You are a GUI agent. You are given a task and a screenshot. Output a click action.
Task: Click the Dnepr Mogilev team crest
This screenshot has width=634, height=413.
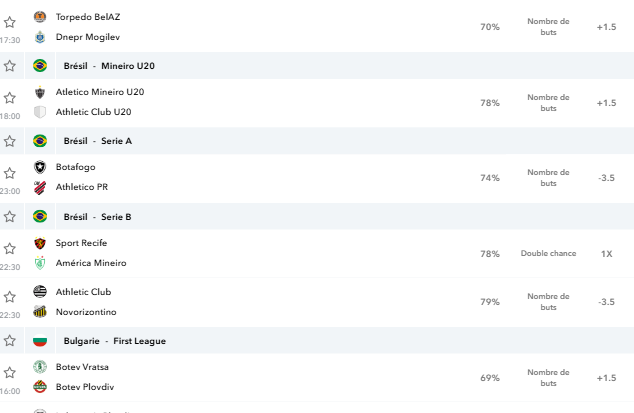pos(40,37)
